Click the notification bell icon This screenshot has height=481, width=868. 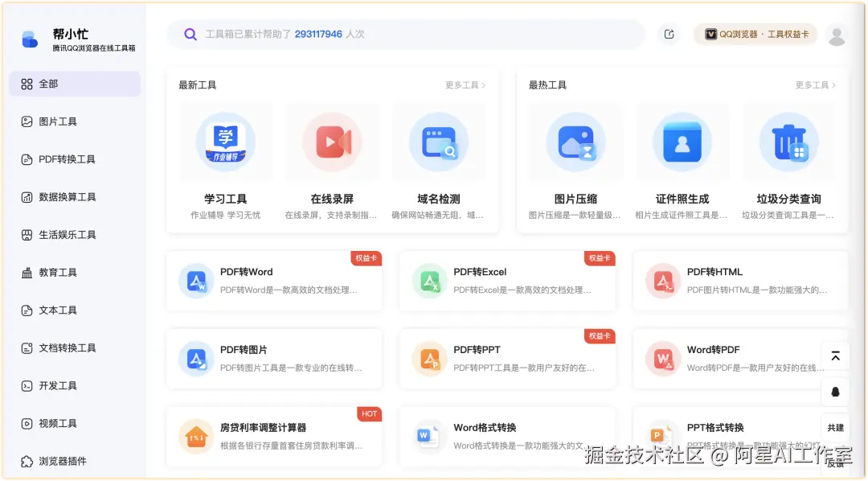point(835,392)
